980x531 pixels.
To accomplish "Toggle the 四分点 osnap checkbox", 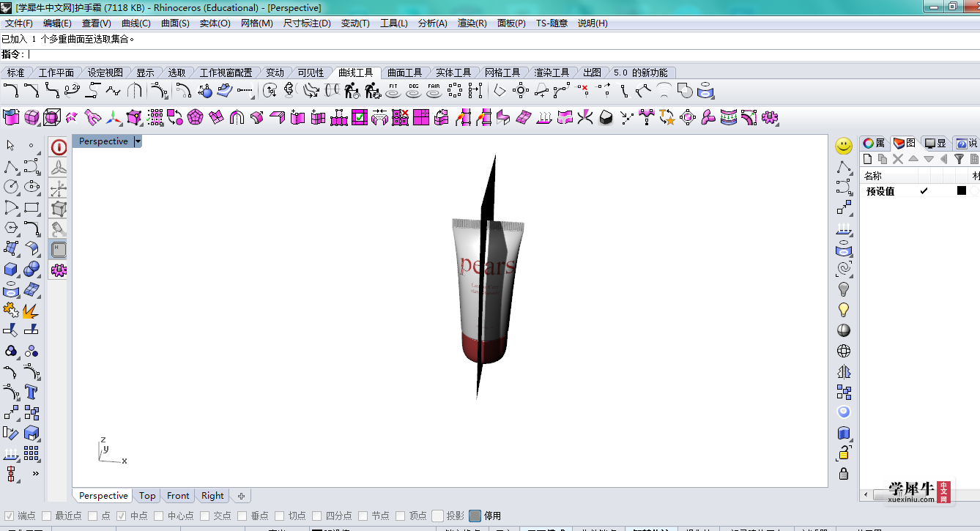I will point(317,516).
